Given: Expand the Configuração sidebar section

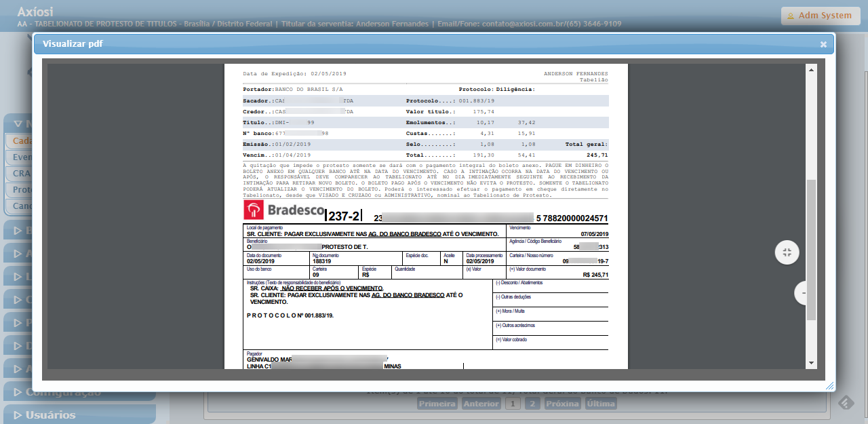Looking at the screenshot, I should coord(79,392).
